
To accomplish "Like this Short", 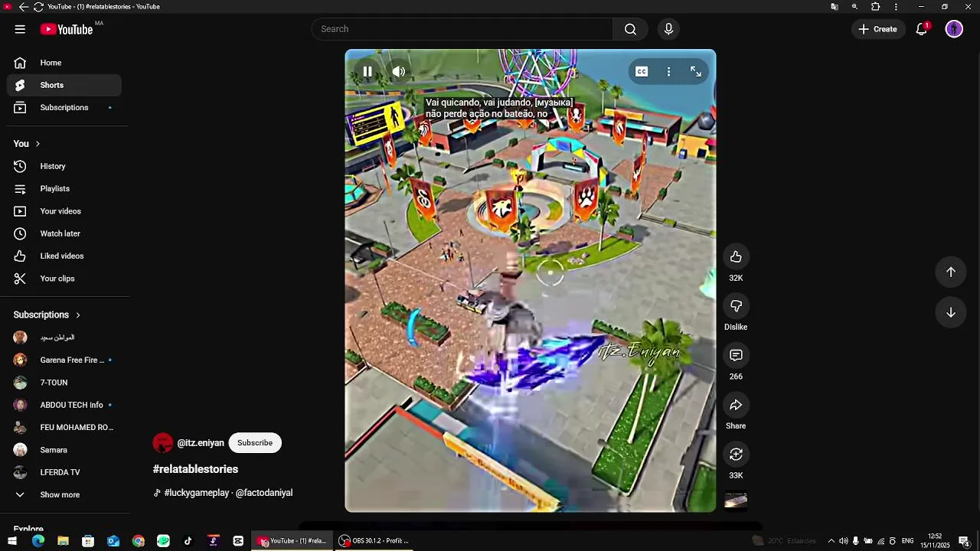I will pyautogui.click(x=736, y=256).
